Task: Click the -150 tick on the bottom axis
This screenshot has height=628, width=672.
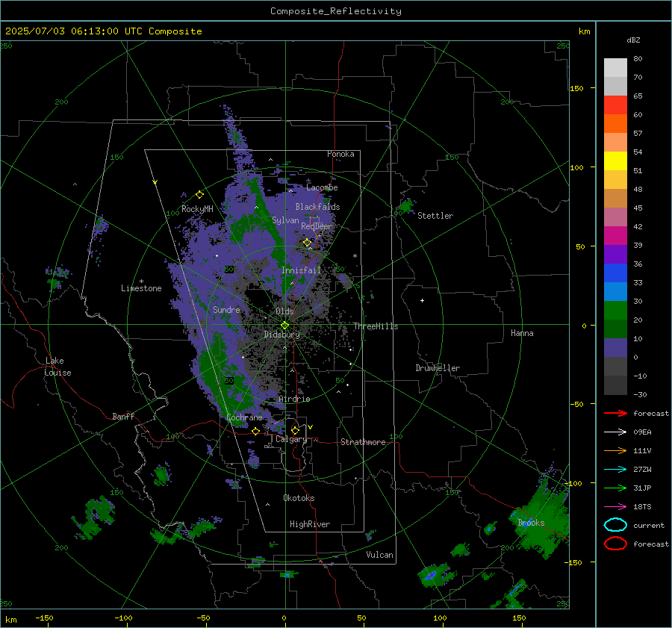Action: point(44,618)
